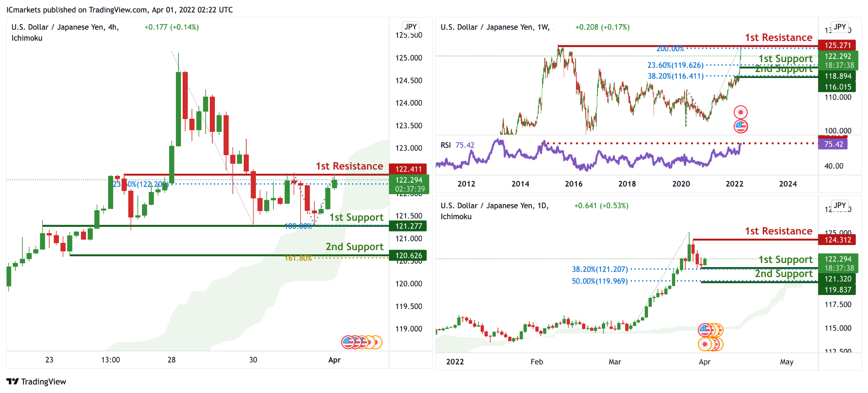Click the Ichimoku indicator label on 4h chart
Viewport: 868px width, 393px height.
pyautogui.click(x=27, y=38)
